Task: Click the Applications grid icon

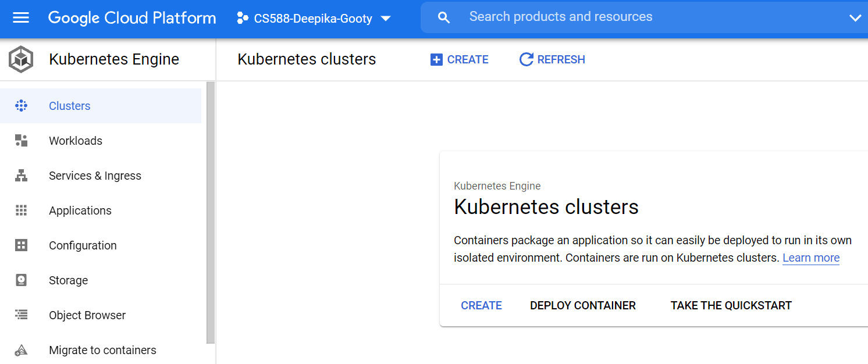Action: (x=21, y=210)
